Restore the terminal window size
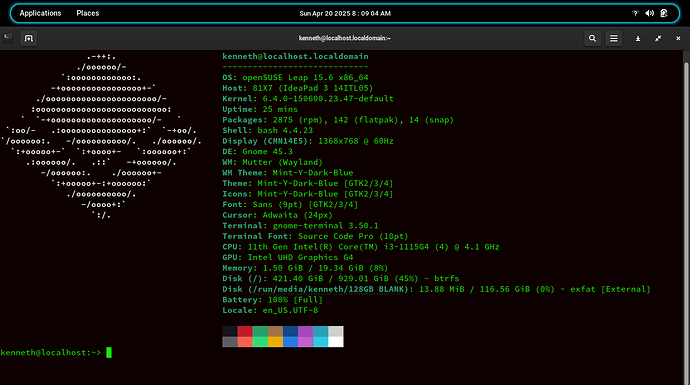Image resolution: width=690 pixels, height=385 pixels. pyautogui.click(x=658, y=39)
